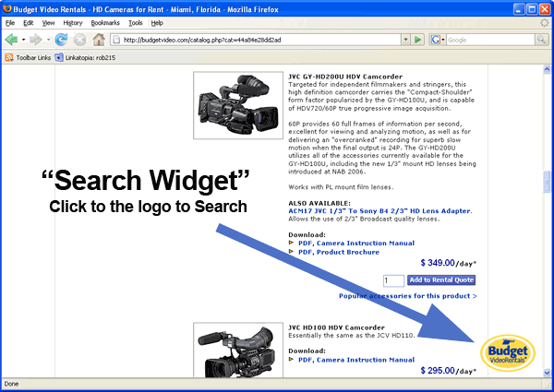Click the $ 349.00/day price

(449, 263)
